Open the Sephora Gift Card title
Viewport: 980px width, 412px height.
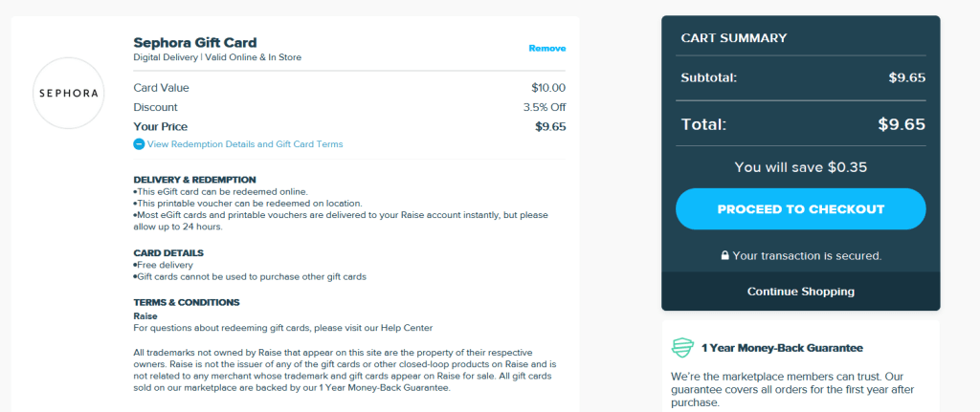[x=195, y=42]
